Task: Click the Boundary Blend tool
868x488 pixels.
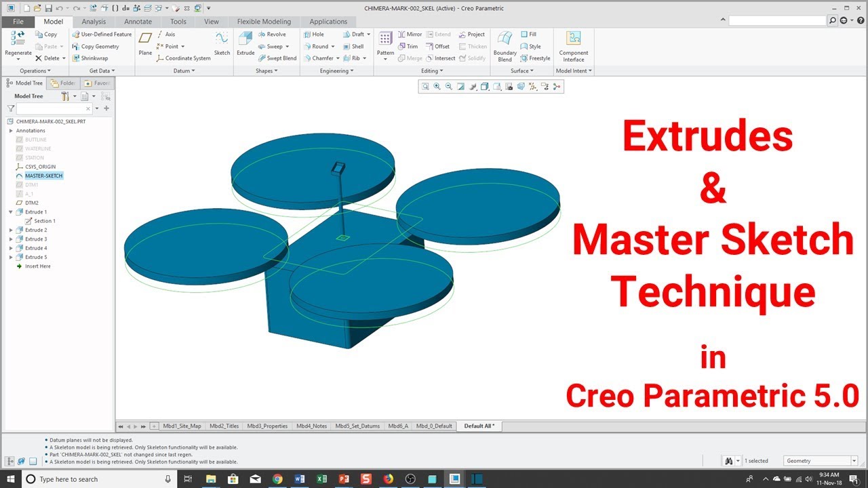Action: point(505,46)
